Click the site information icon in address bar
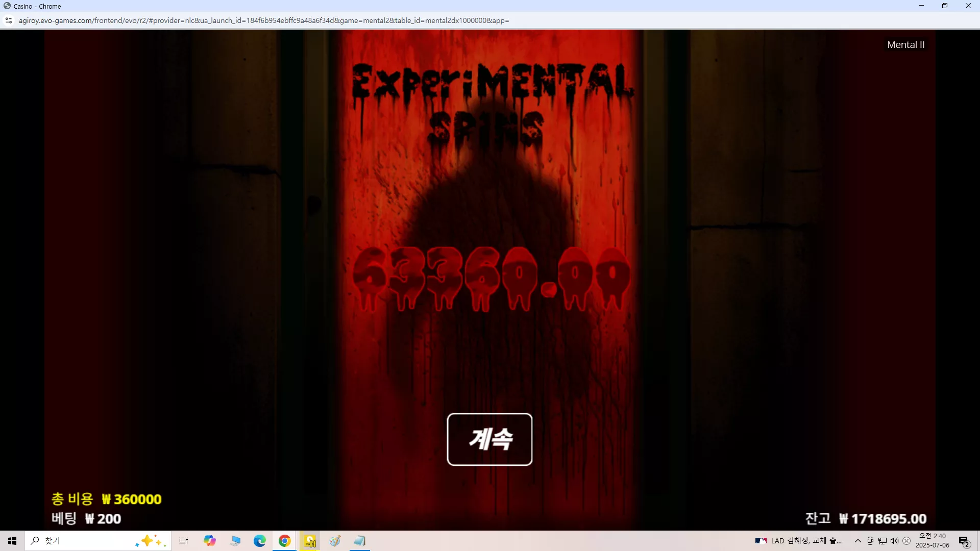 coord(9,20)
